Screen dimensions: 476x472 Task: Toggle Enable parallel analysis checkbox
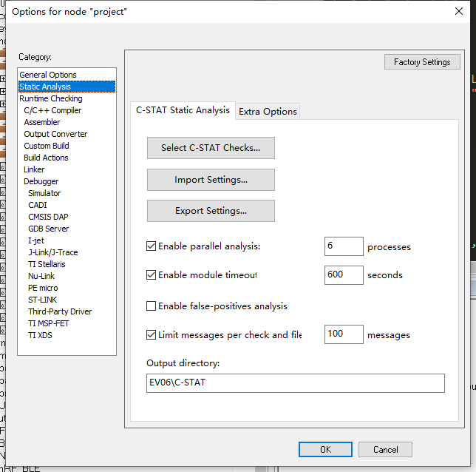152,246
